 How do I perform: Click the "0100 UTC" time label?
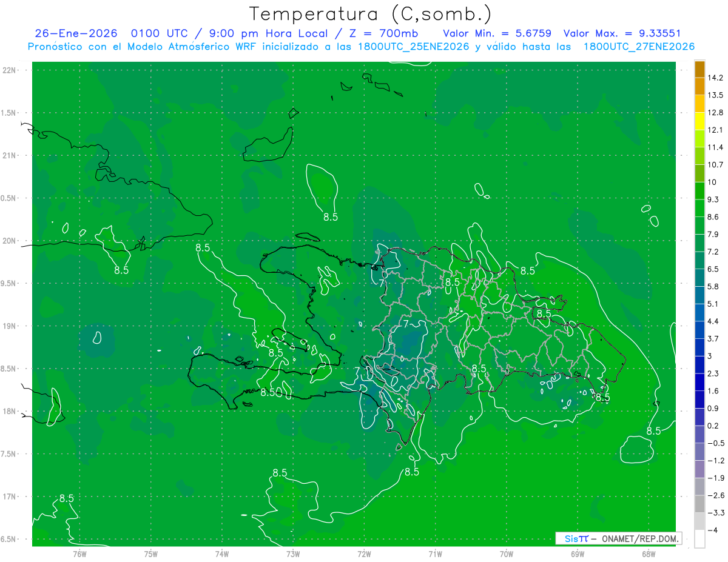coord(160,33)
